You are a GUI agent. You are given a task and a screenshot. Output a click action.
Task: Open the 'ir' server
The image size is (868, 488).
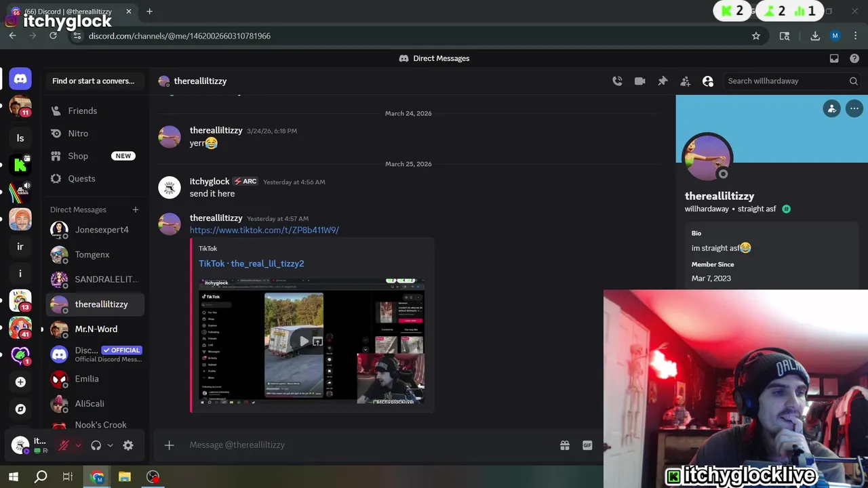coord(20,247)
